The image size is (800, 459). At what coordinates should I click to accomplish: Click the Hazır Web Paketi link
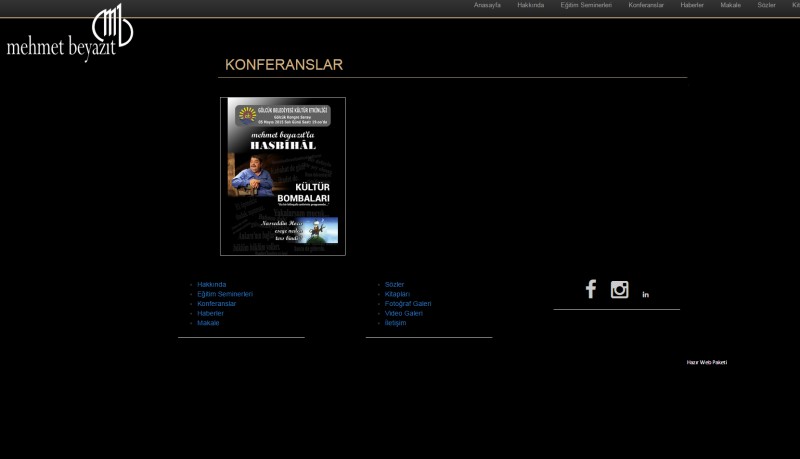[707, 363]
